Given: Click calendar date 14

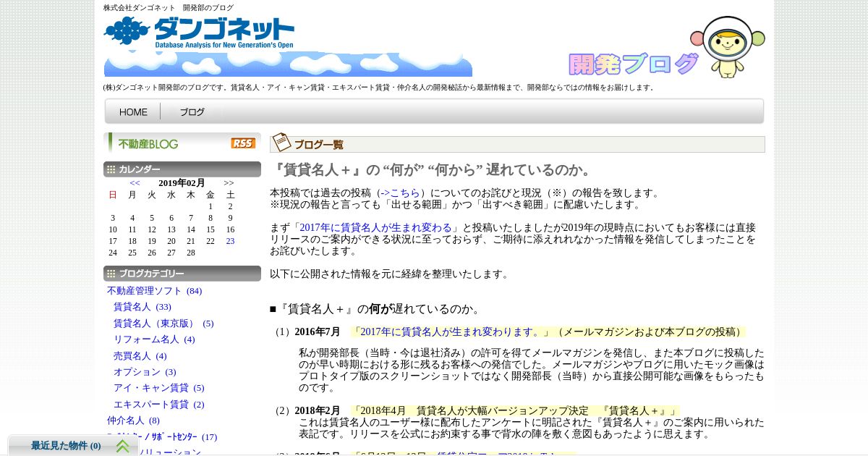Looking at the screenshot, I should (x=191, y=229).
